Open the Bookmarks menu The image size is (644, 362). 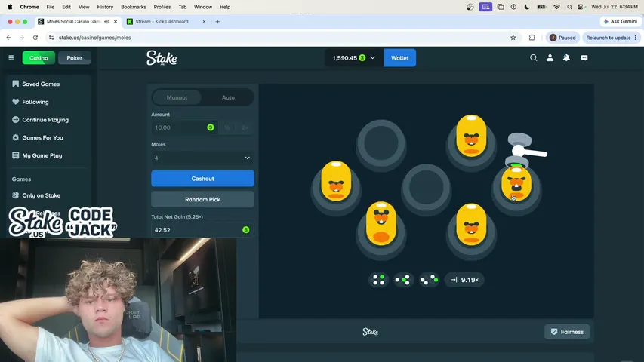pyautogui.click(x=134, y=7)
